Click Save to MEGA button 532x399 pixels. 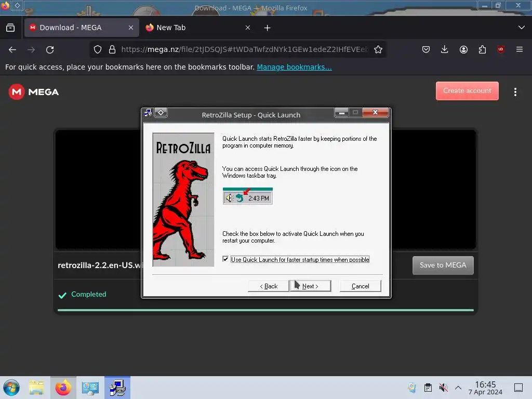click(443, 265)
